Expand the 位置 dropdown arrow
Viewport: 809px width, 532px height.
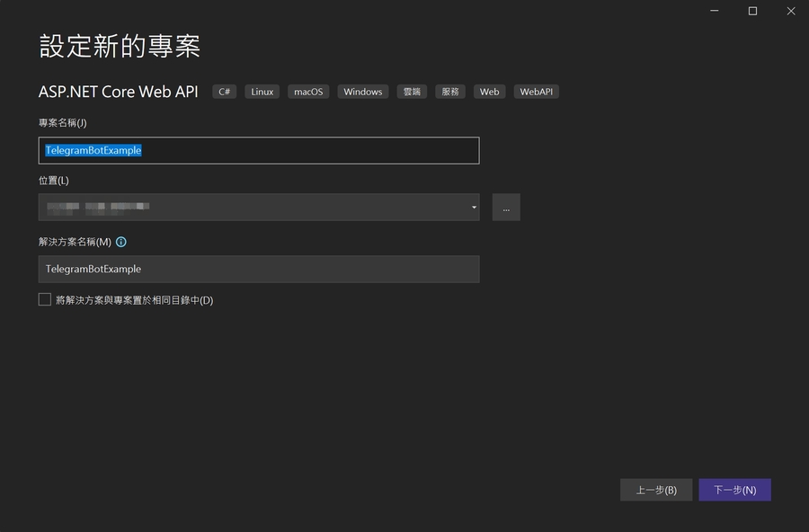(474, 208)
